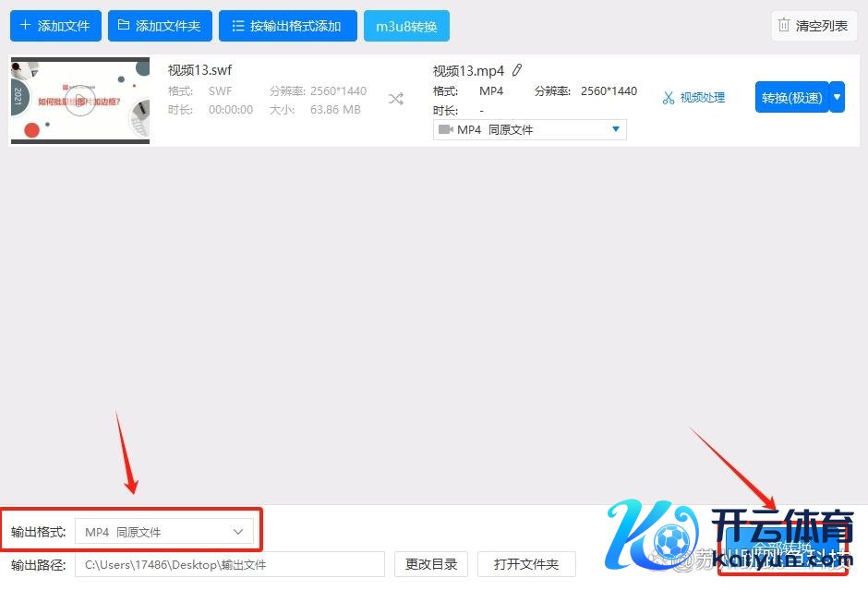Click the pencil icon beside 视频13.mp4

click(x=517, y=70)
